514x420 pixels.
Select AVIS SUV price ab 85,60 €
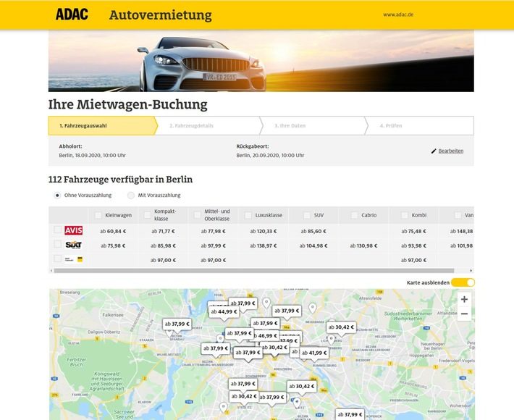point(313,231)
